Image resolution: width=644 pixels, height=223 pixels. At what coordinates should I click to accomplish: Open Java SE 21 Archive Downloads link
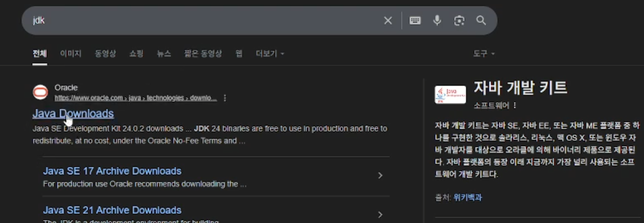(x=112, y=210)
